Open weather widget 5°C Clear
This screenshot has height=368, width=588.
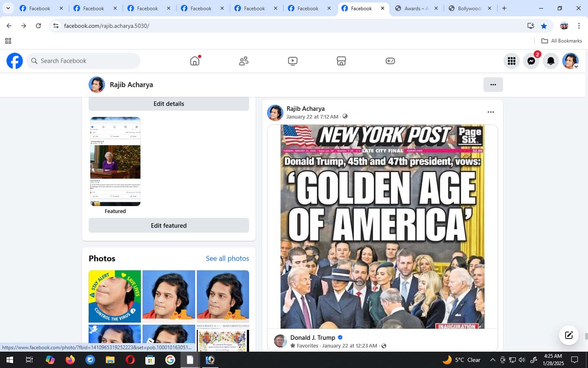coord(461,360)
